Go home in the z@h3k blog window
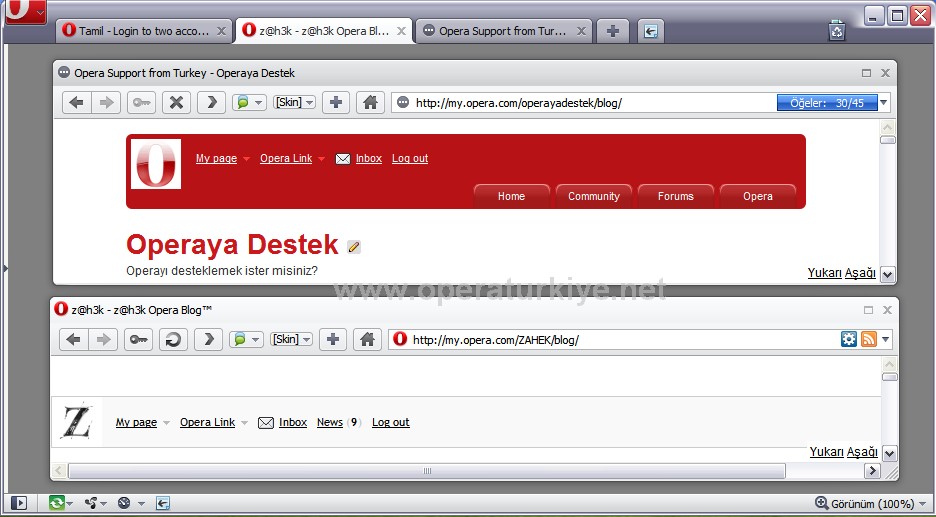Viewport: 936px width, 517px height. (367, 340)
